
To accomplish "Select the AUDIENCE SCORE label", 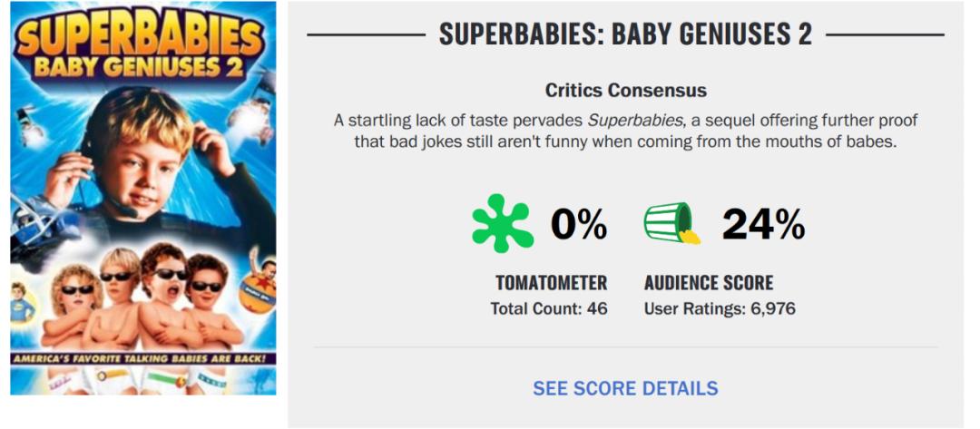I will [x=709, y=282].
